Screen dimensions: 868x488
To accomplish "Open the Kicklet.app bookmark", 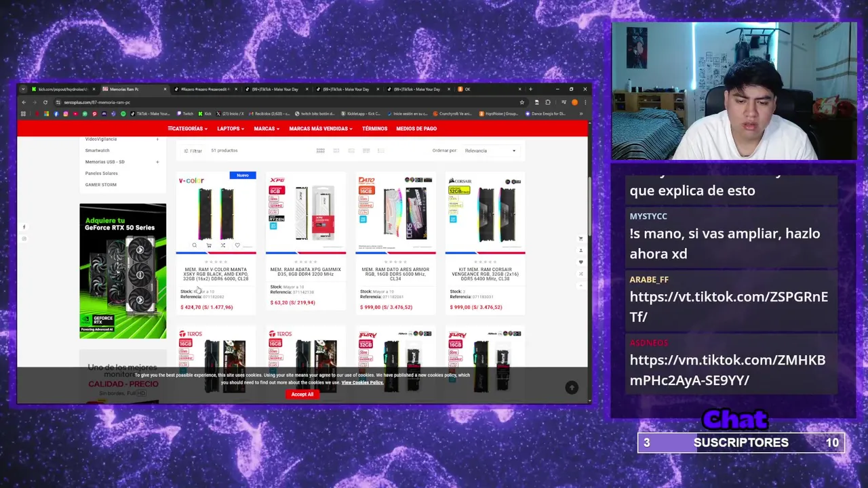I will coord(361,114).
